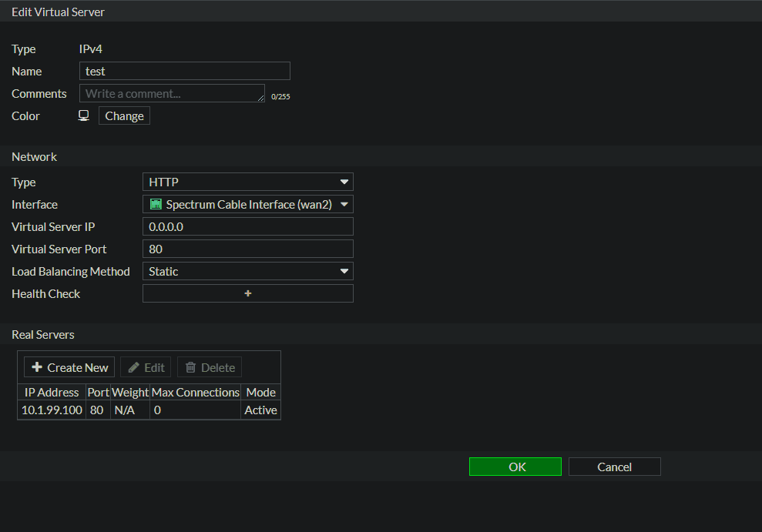Select the 10.1.99.100 real server row

52,410
